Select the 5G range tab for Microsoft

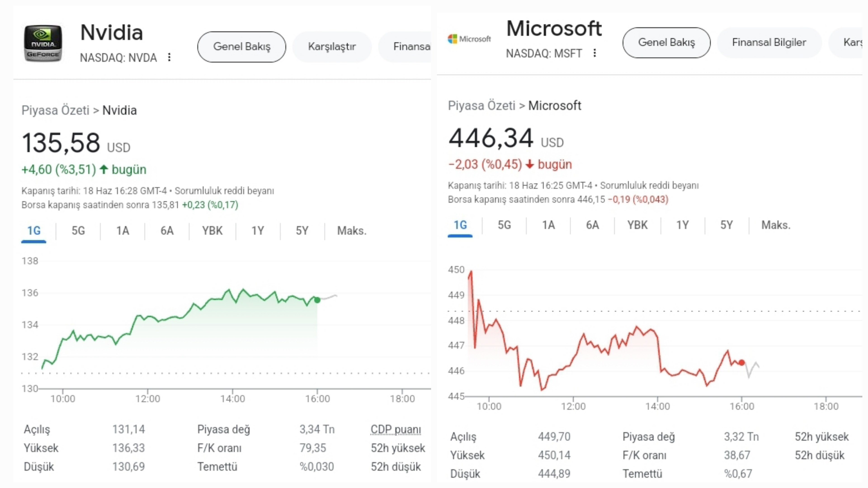tap(505, 225)
